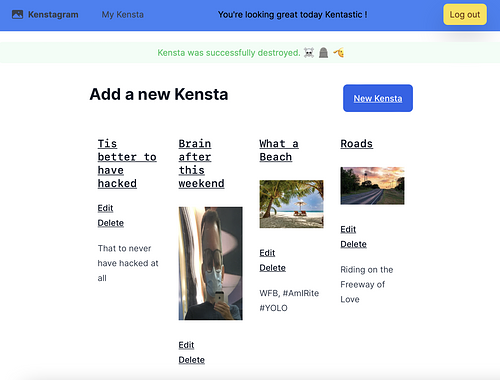Open the 'Roads' post title

pyautogui.click(x=356, y=144)
